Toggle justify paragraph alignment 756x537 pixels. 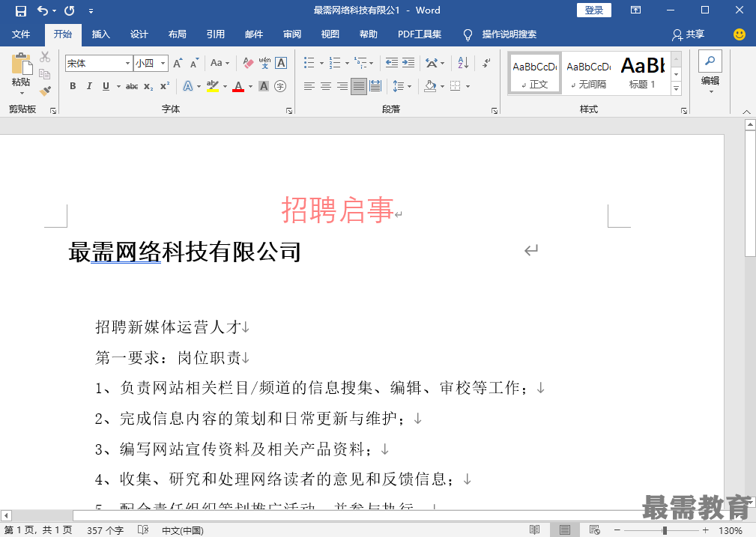pos(358,86)
